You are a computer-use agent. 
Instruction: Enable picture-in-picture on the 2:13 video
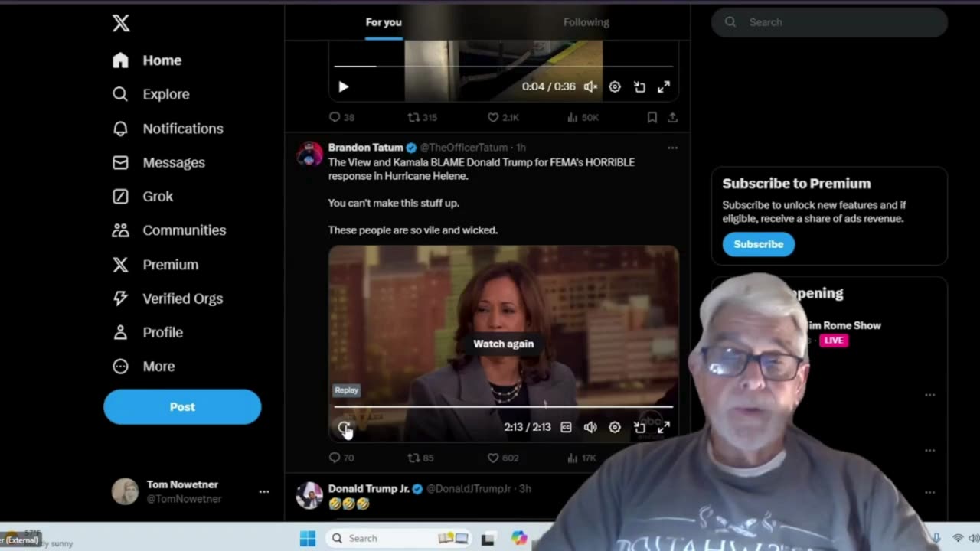(x=639, y=427)
